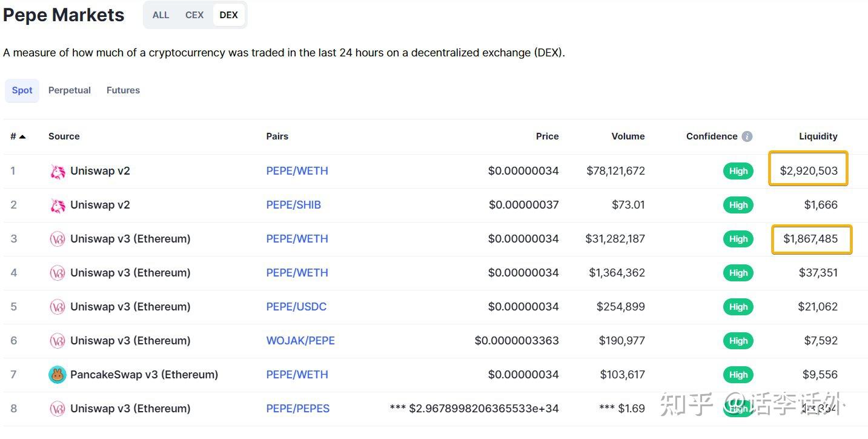868x439 pixels.
Task: Click the Uniswap v3 icon in row 4
Action: pyautogui.click(x=58, y=273)
